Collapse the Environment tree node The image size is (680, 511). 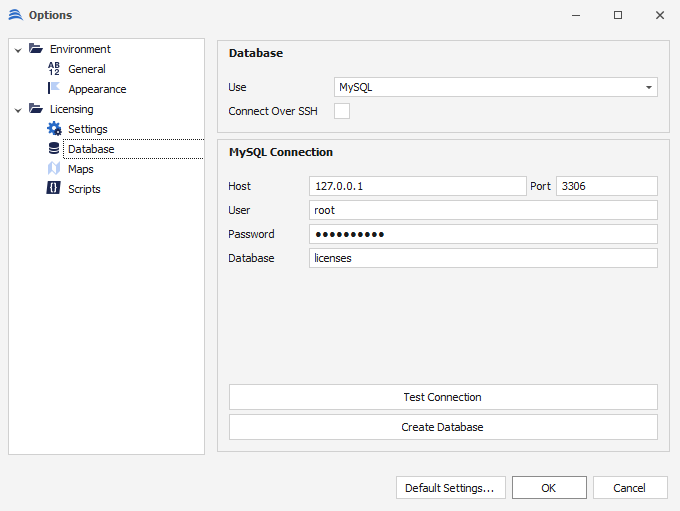[18, 49]
